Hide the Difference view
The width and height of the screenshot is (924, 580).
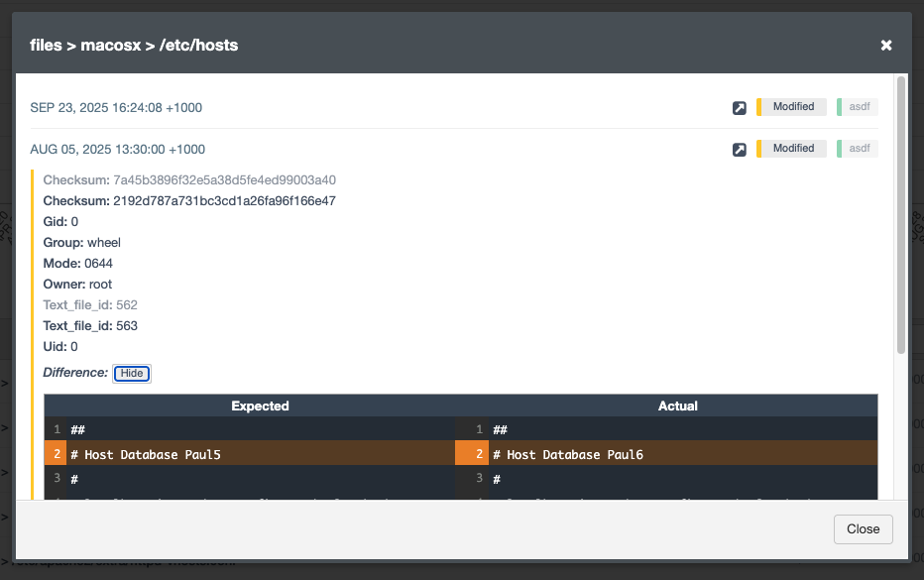[x=132, y=373]
